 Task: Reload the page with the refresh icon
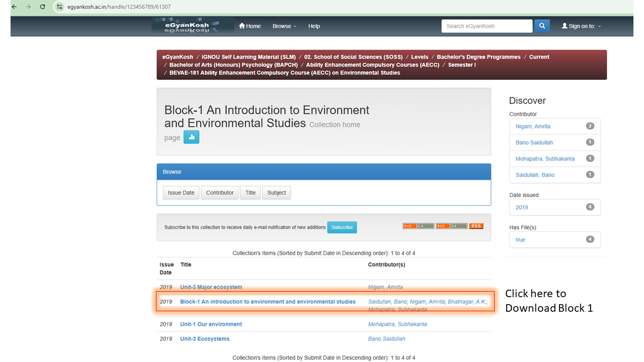tap(42, 7)
